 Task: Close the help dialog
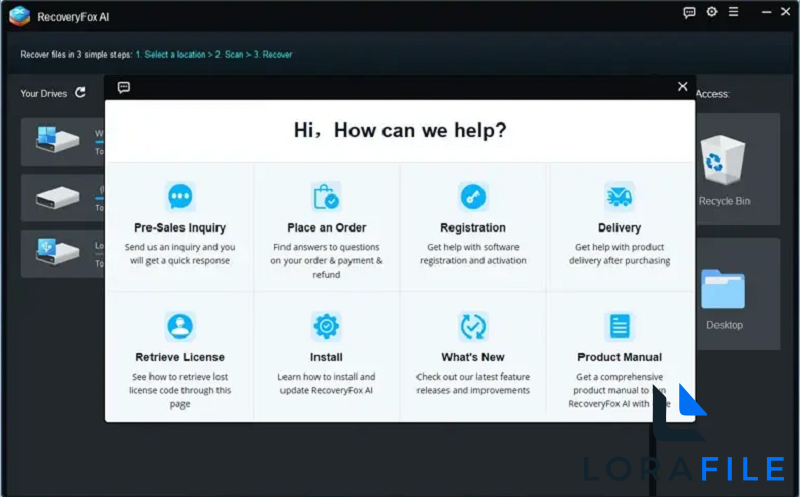click(x=683, y=86)
